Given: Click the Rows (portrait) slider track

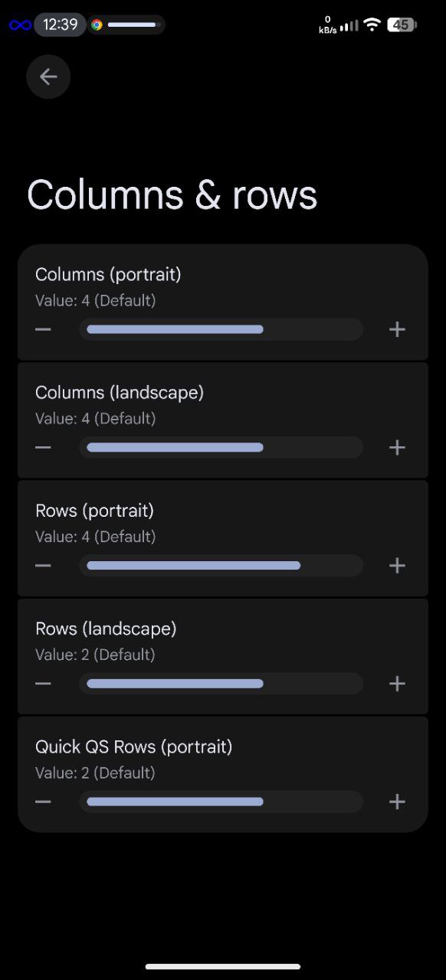Looking at the screenshot, I should pyautogui.click(x=221, y=566).
